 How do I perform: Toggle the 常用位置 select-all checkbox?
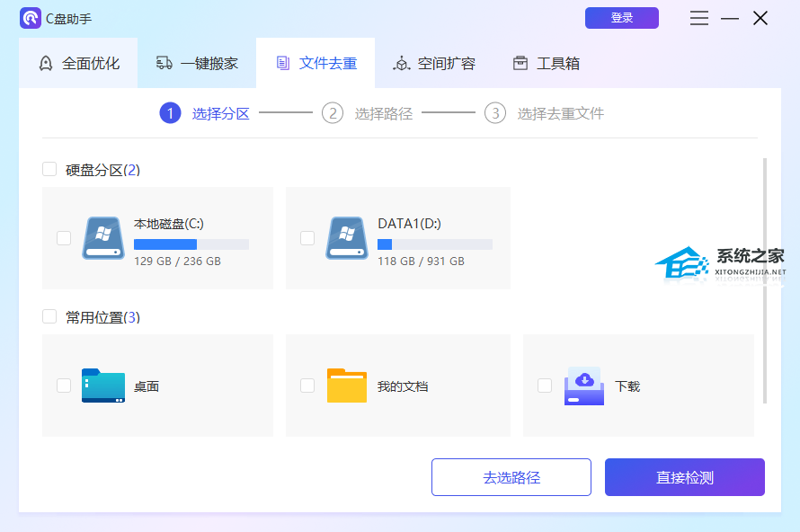click(x=49, y=316)
